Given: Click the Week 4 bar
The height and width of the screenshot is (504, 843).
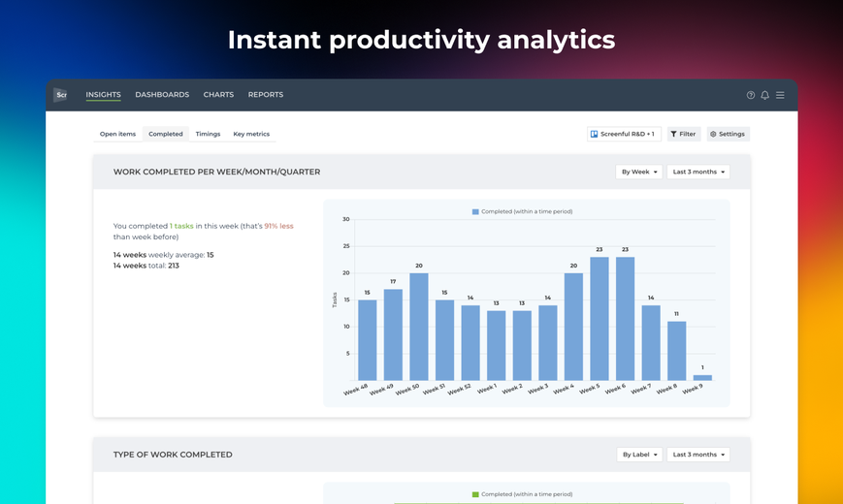Looking at the screenshot, I should (x=573, y=327).
